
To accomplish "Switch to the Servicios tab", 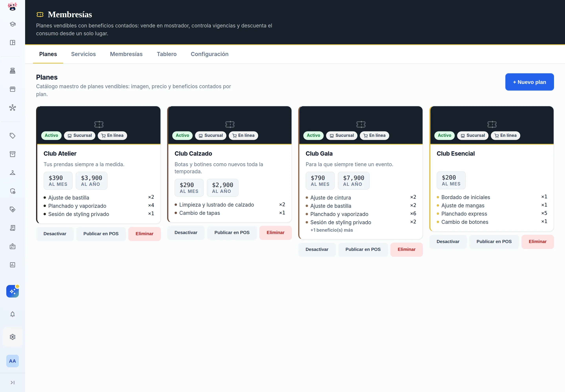I will coord(83,54).
